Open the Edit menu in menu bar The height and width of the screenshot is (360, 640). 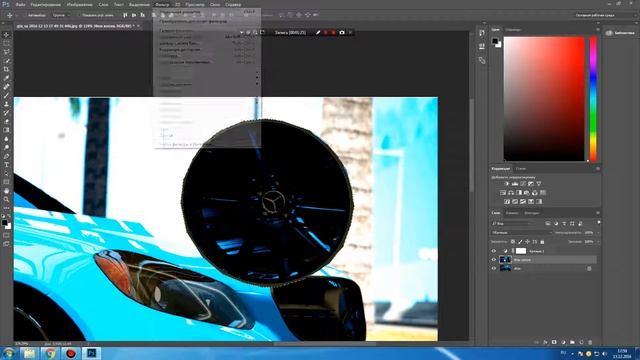pyautogui.click(x=46, y=4)
